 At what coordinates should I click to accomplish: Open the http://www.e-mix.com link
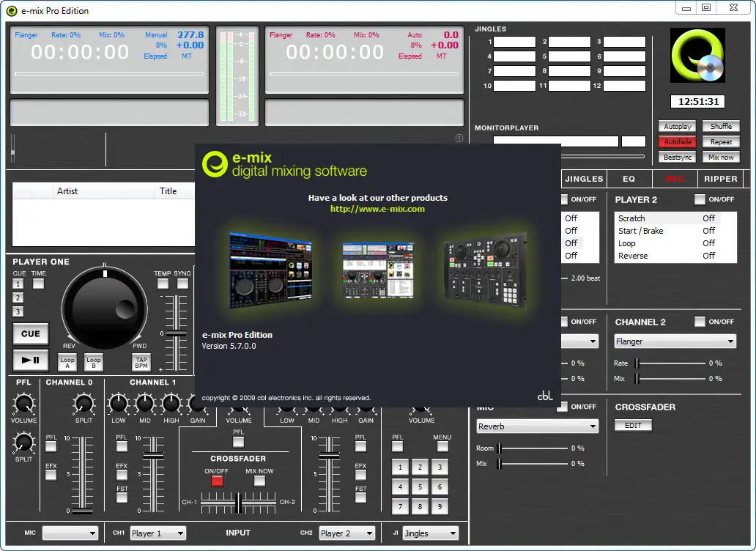(377, 210)
